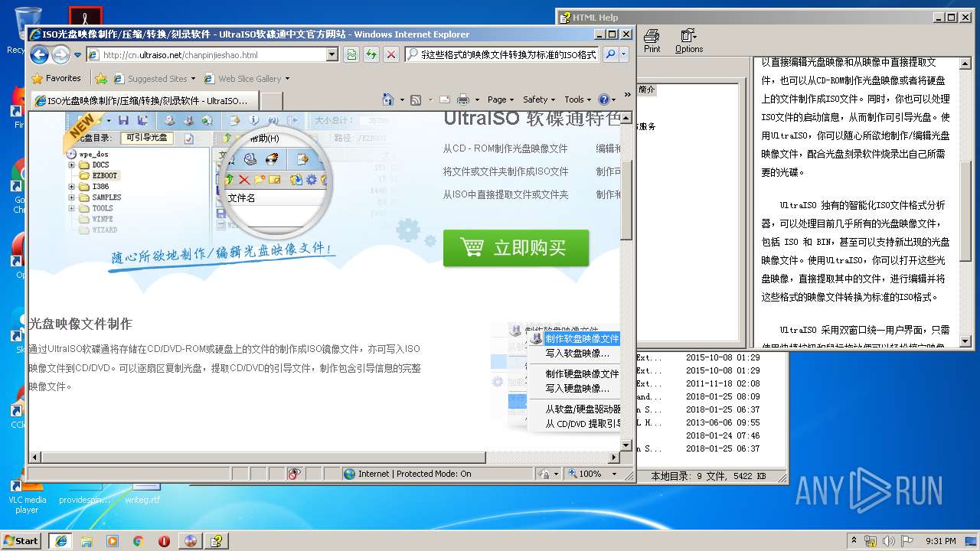Click the UltraISO disc taskbar button

(x=191, y=541)
